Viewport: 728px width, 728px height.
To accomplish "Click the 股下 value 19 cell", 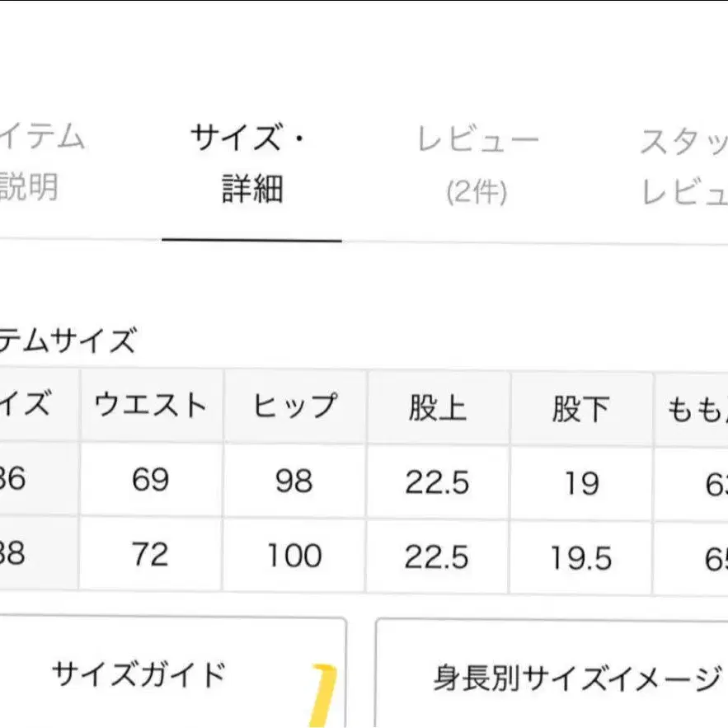I will click(x=580, y=482).
